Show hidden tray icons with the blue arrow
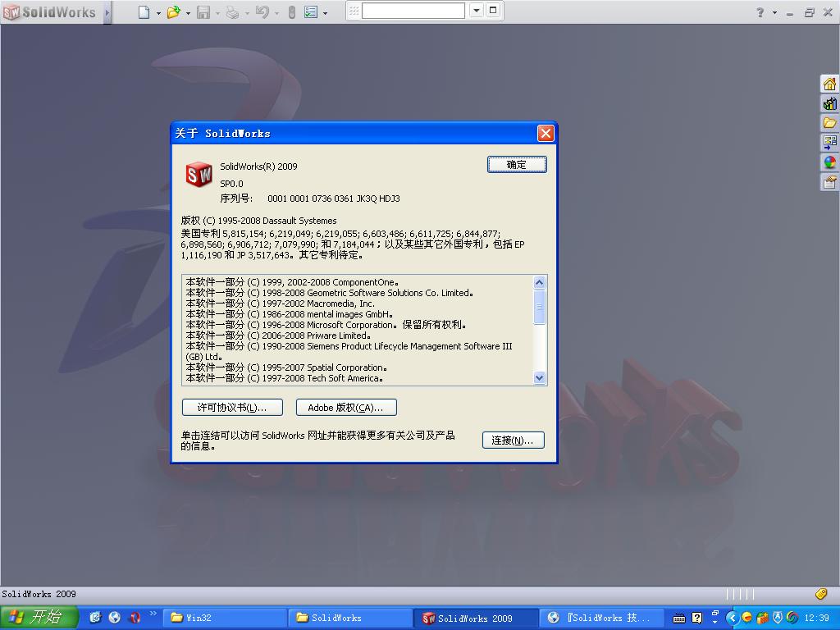Screen dimensions: 840x630 click(x=732, y=618)
